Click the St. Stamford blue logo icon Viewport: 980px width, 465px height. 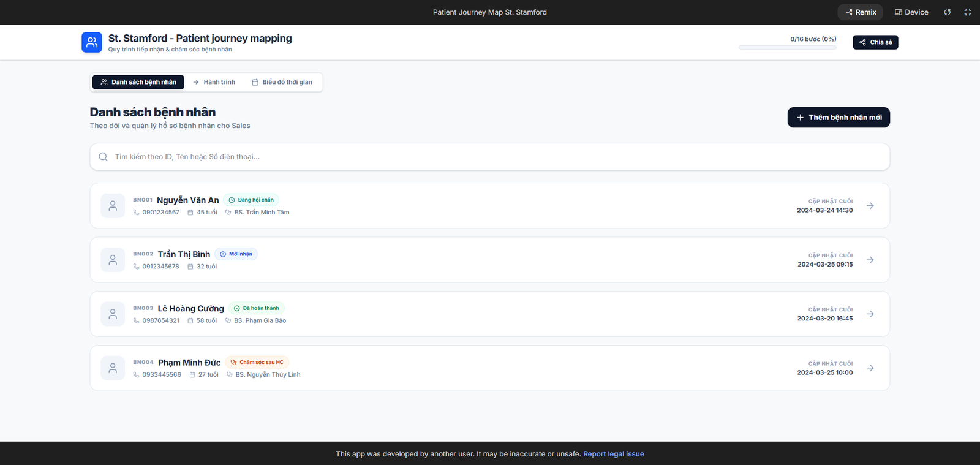92,42
